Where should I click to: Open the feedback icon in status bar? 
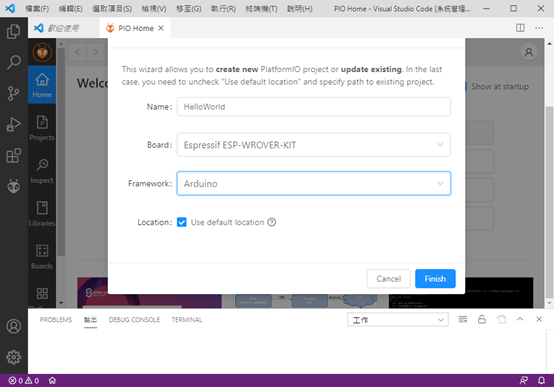(x=523, y=380)
